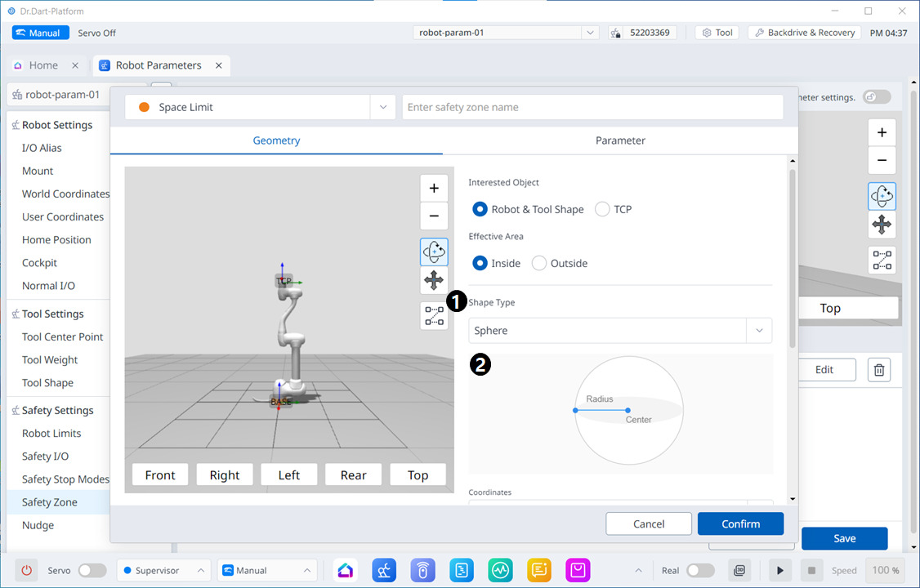This screenshot has height=588, width=920.
Task: Open the store bag icon in bottom dock
Action: tap(578, 570)
